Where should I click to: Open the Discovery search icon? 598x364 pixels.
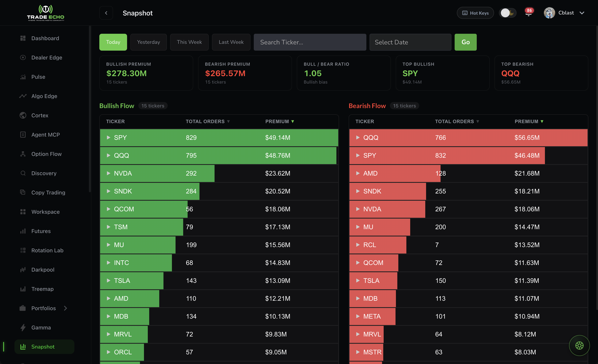pyautogui.click(x=23, y=173)
